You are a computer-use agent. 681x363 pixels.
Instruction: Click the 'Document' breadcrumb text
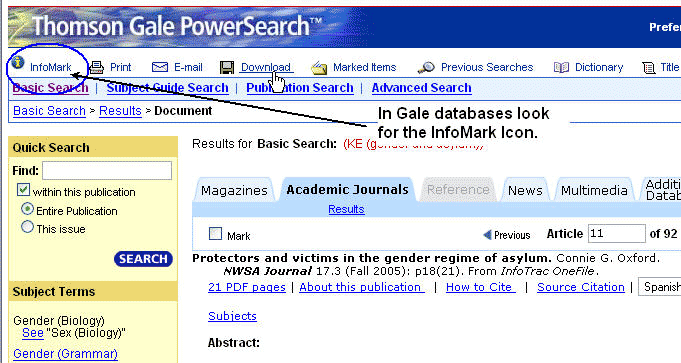183,111
